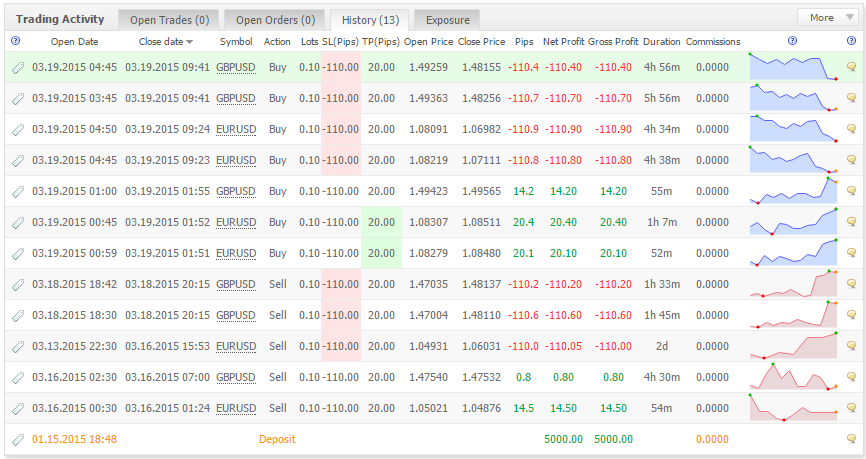Viewport: 866px width, 459px height.
Task: Click paperclip icon for 03.16.2015 00:30 trade
Action: click(18, 409)
